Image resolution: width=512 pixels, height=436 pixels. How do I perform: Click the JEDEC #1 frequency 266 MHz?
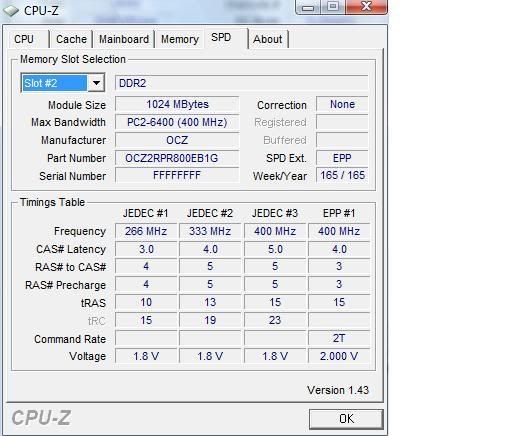[x=146, y=231]
